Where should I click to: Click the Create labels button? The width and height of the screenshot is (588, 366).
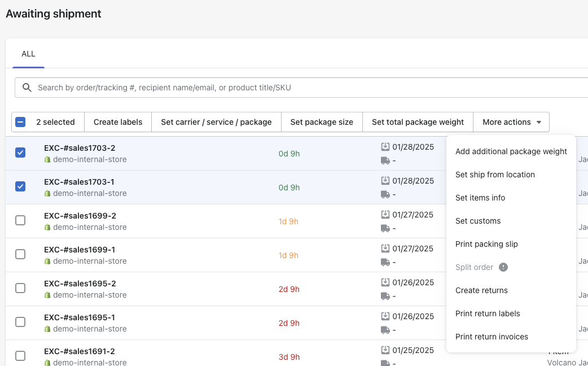click(118, 122)
